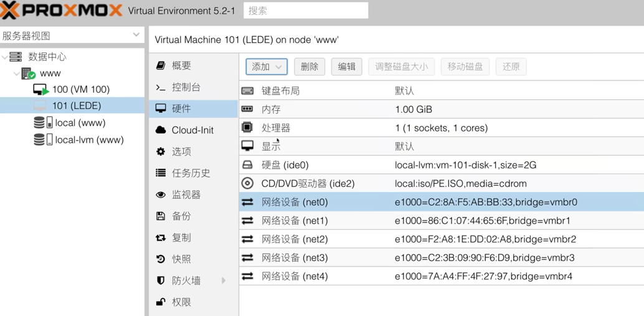This screenshot has height=316, width=644.
Task: Click the 选项 gear icon
Action: (x=161, y=151)
